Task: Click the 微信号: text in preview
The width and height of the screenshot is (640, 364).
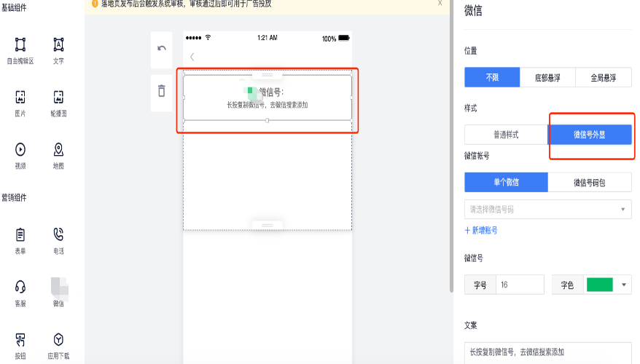Action: click(272, 92)
